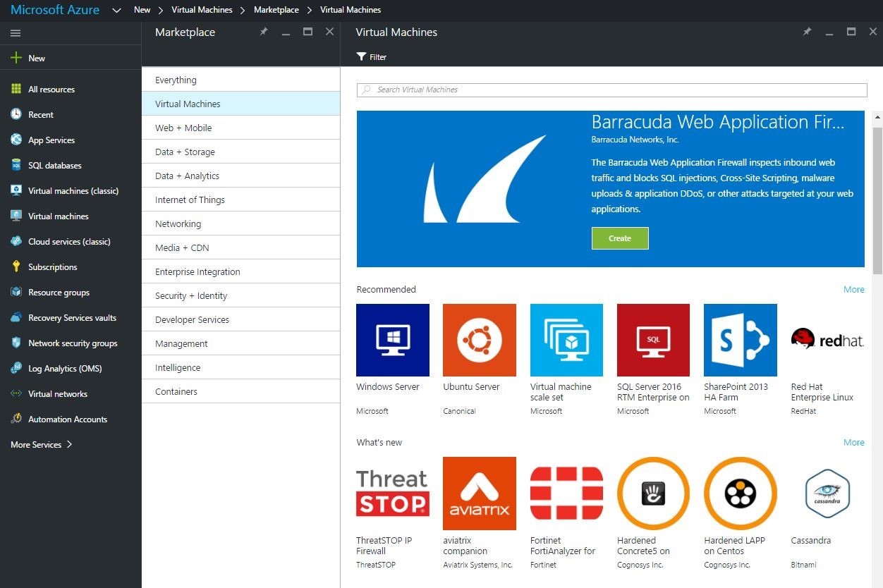
Task: Click More link next to Recommended
Action: [x=853, y=289]
